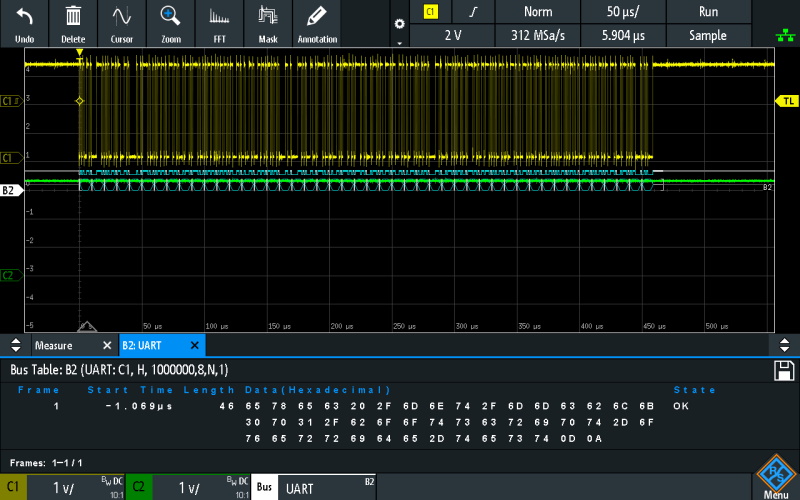Click the Delete trash can icon
This screenshot has width=800, height=500.
tap(73, 17)
